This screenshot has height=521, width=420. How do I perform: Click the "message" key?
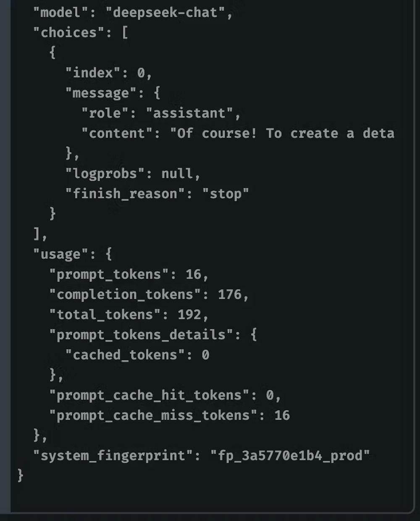tap(101, 93)
